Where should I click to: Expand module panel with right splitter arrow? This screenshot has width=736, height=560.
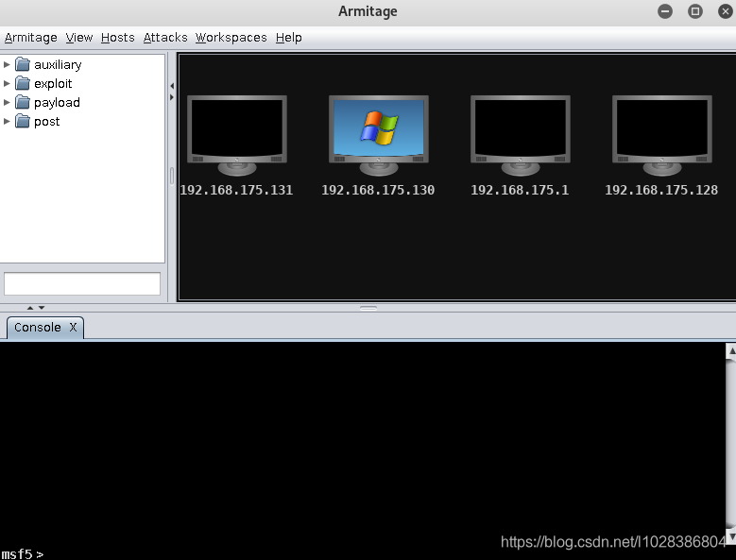(172, 97)
